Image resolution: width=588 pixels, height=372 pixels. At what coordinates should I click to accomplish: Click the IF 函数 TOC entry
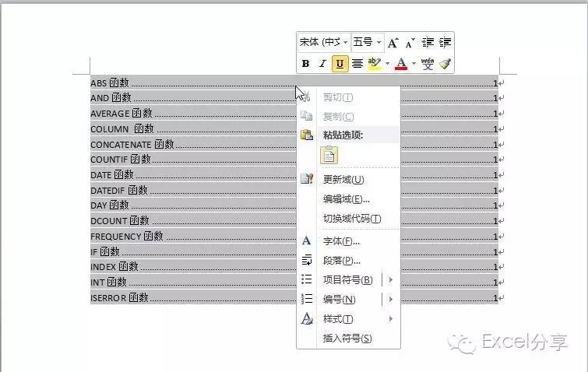[104, 251]
